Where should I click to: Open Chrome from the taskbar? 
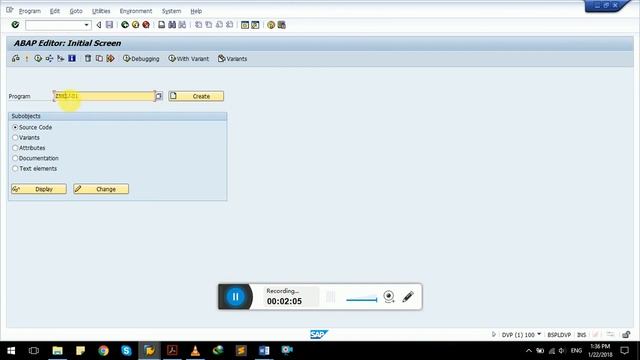tap(103, 351)
